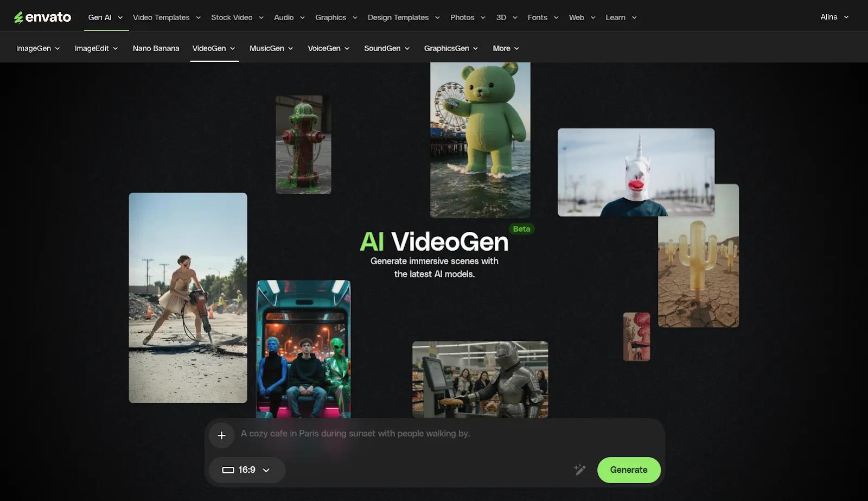
Task: Open the VoiceGen submenu
Action: 328,48
